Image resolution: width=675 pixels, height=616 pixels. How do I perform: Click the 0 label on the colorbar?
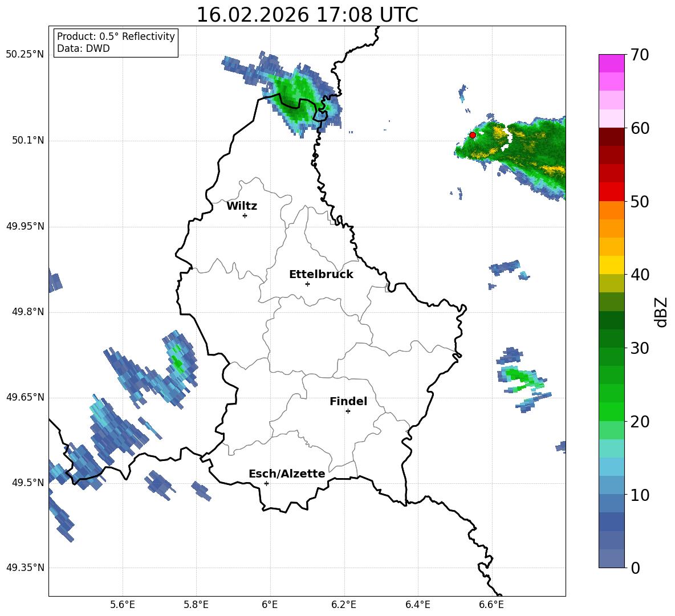click(x=636, y=568)
